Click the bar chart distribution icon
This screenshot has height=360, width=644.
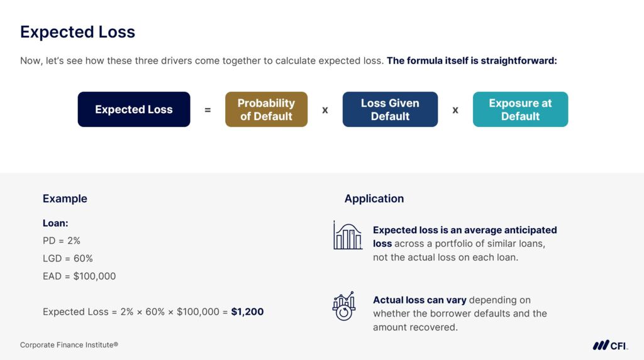348,235
